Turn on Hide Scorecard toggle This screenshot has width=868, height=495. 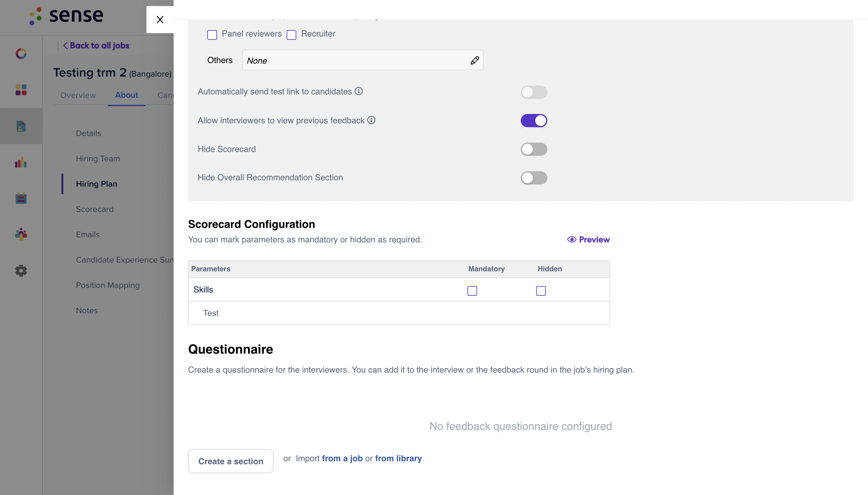coord(533,149)
